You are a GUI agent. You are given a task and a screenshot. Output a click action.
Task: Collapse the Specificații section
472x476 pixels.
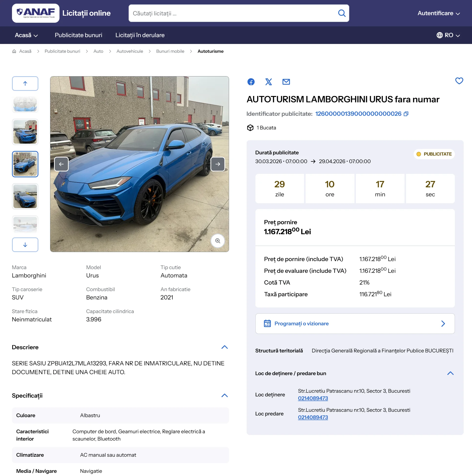point(224,395)
